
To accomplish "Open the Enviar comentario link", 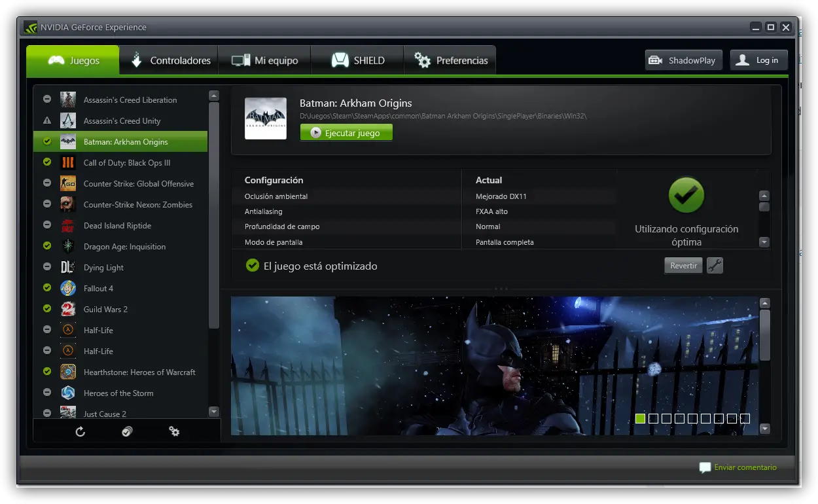I will coord(745,467).
